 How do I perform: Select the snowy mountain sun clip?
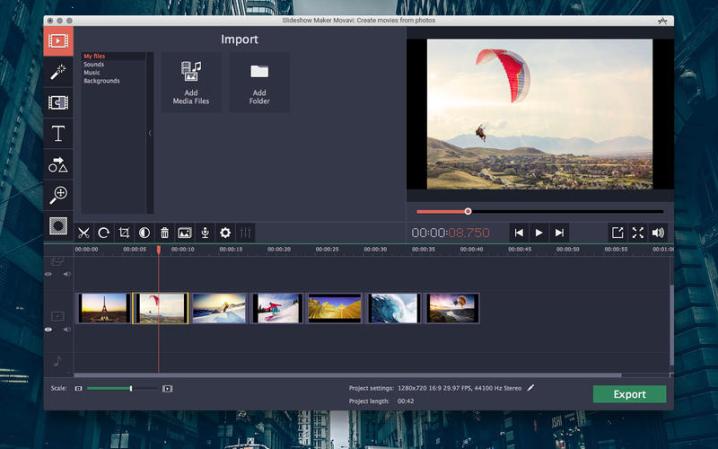coord(219,308)
